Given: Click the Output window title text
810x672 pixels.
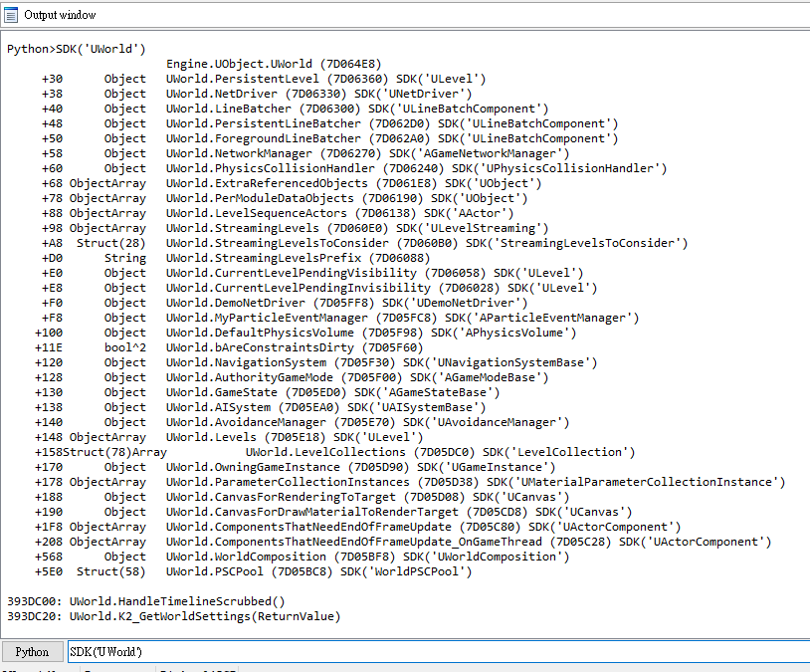Looking at the screenshot, I should [60, 15].
